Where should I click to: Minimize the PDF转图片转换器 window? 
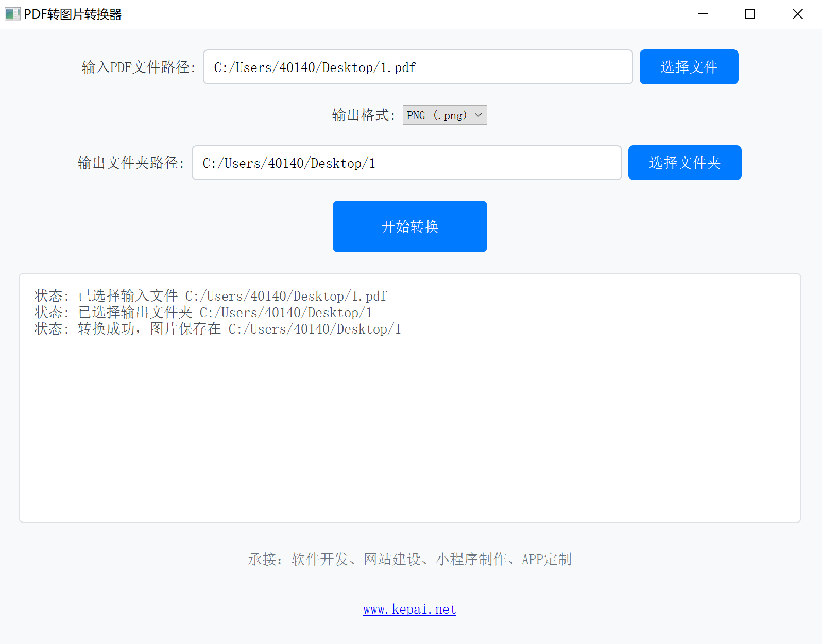(x=703, y=14)
